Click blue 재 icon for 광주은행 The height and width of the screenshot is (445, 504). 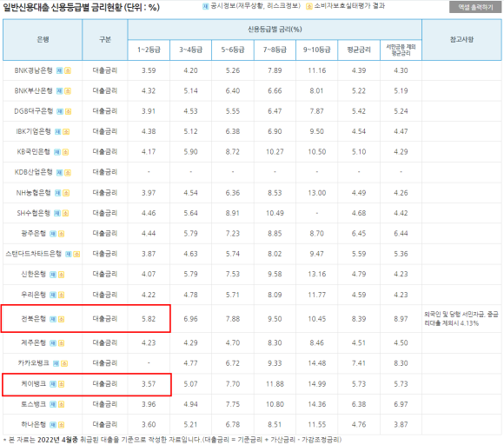53,234
